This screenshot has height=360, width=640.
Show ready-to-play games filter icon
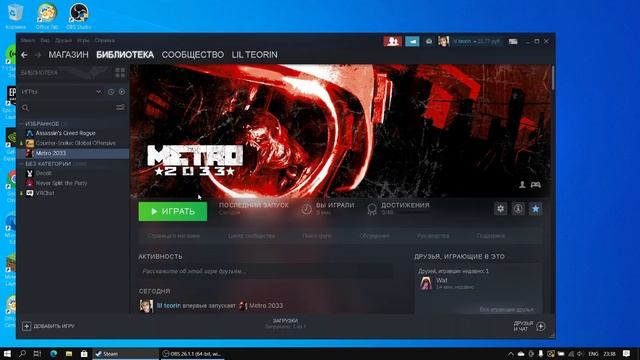[x=122, y=92]
